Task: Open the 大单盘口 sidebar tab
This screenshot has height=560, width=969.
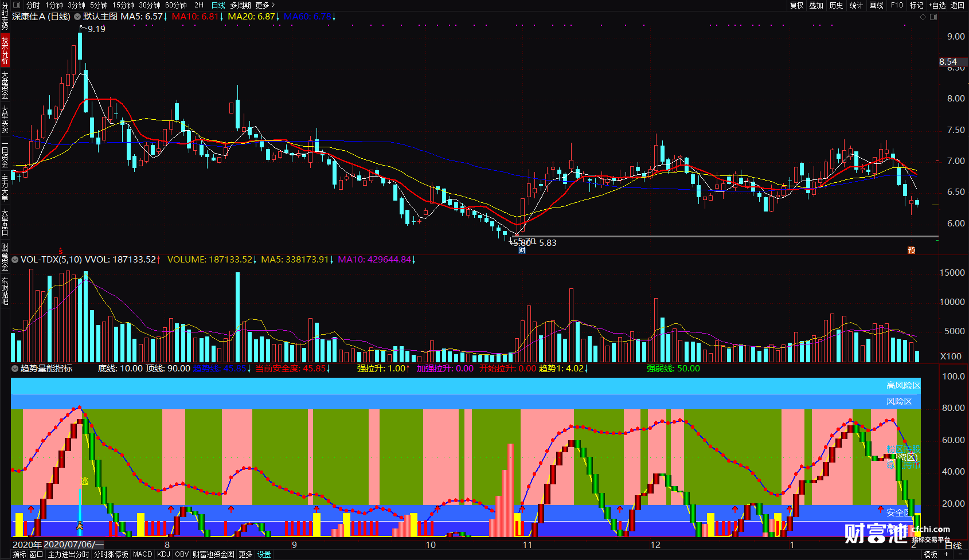Action: (x=5, y=222)
